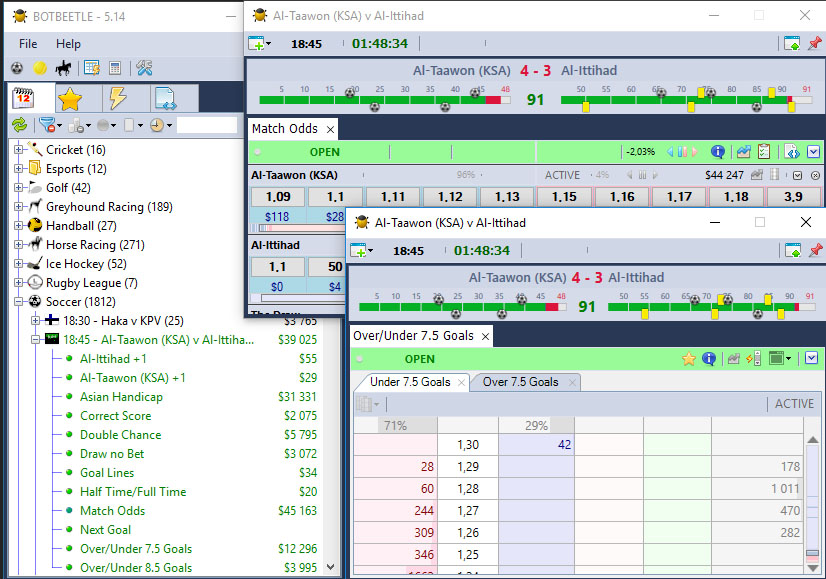This screenshot has height=579, width=826.
Task: Open the funnel filter dropdown
Action: (50, 125)
